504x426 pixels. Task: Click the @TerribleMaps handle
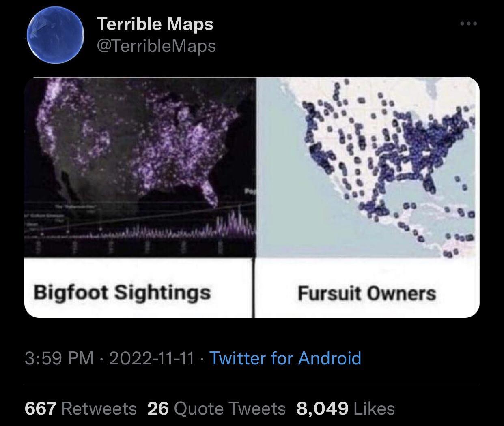155,46
